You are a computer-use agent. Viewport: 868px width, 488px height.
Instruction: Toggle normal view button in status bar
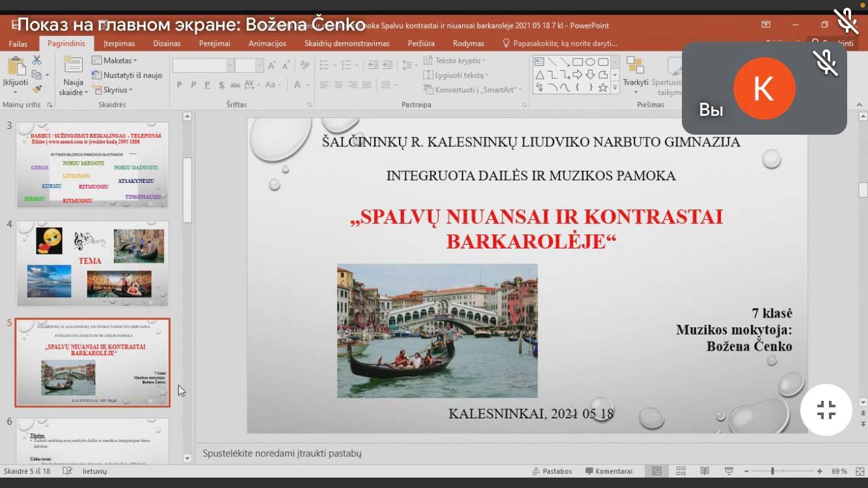tap(657, 471)
